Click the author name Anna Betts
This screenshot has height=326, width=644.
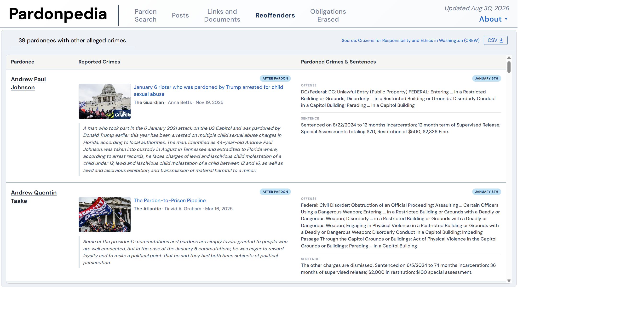point(180,103)
